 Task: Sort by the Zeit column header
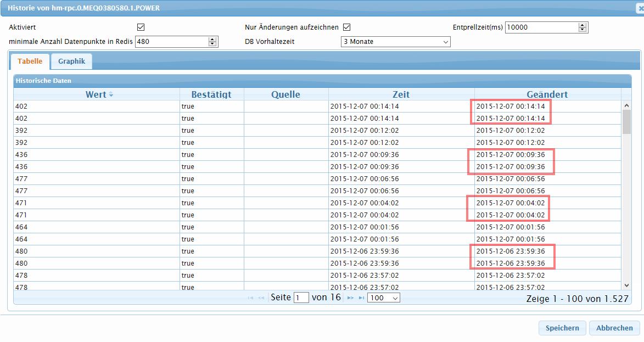coord(401,94)
